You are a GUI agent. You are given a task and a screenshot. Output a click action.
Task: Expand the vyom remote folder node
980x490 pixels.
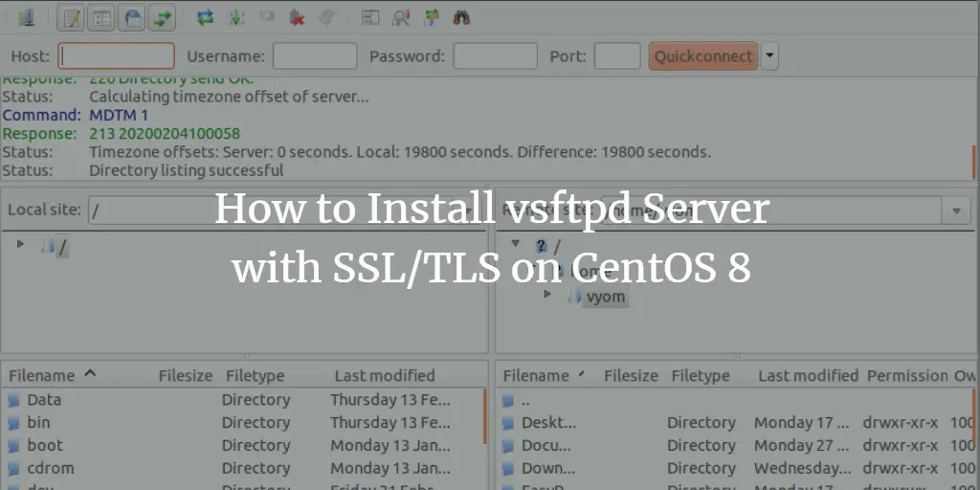pyautogui.click(x=547, y=293)
